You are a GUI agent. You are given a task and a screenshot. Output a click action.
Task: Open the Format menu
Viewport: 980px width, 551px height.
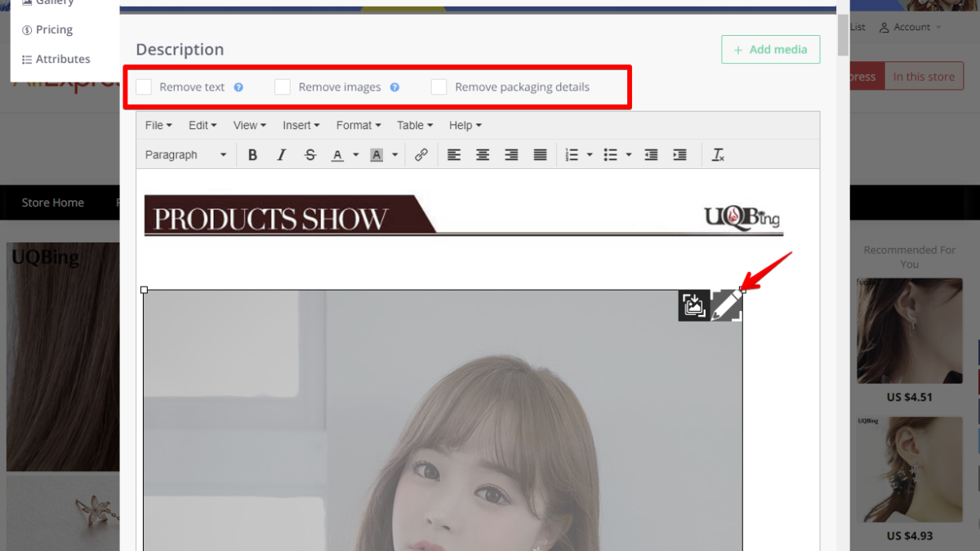359,126
